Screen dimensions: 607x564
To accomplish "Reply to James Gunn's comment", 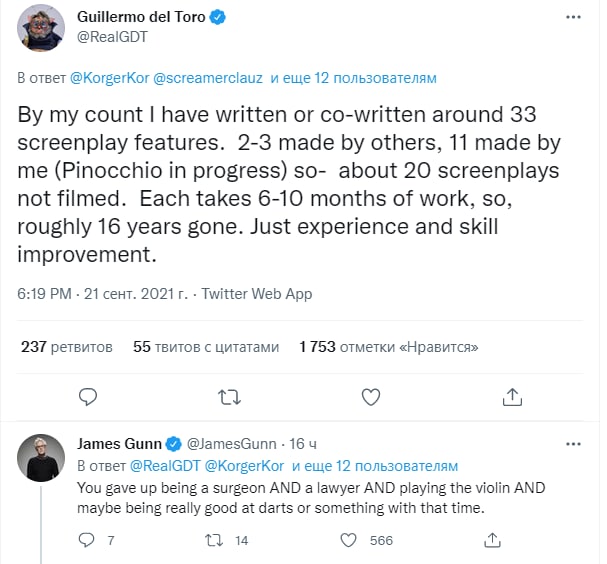I will [87, 541].
